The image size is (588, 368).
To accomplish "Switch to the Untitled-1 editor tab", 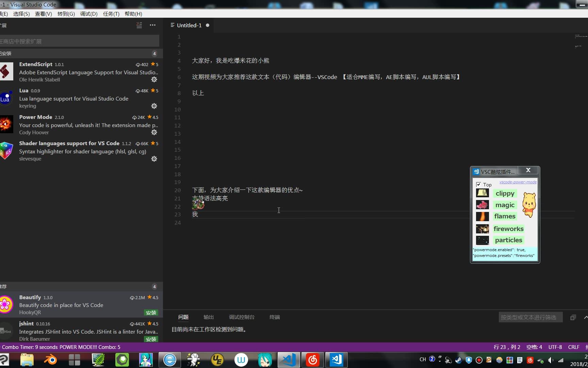I will 189,25.
